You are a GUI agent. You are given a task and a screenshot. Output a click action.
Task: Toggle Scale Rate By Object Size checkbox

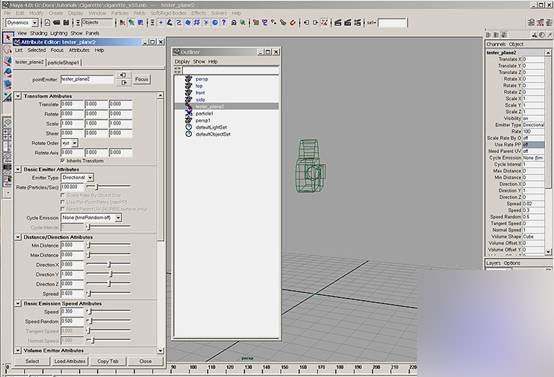[63, 195]
